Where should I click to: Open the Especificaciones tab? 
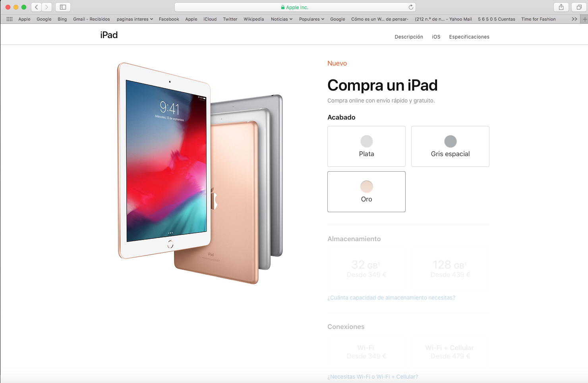click(x=469, y=37)
